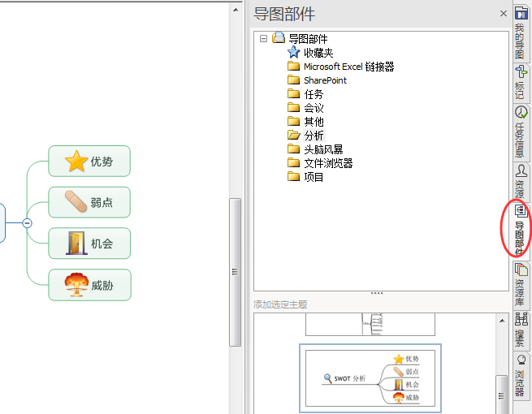Select the partially visible upper map part thumbnail
The width and height of the screenshot is (532, 414).
pos(370,324)
